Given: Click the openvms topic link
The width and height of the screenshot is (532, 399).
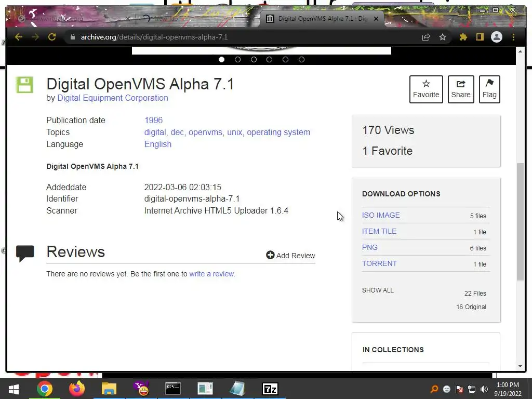Looking at the screenshot, I should click(x=205, y=132).
